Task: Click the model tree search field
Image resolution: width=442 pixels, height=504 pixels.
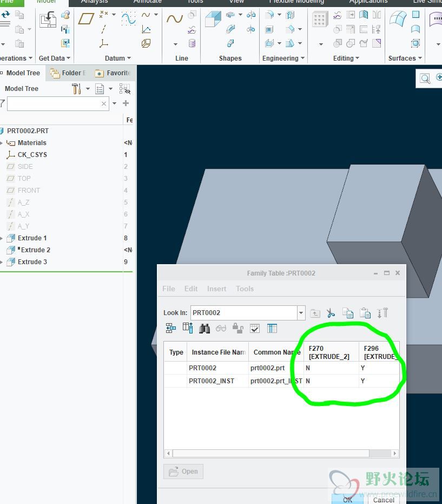Action: click(x=53, y=103)
